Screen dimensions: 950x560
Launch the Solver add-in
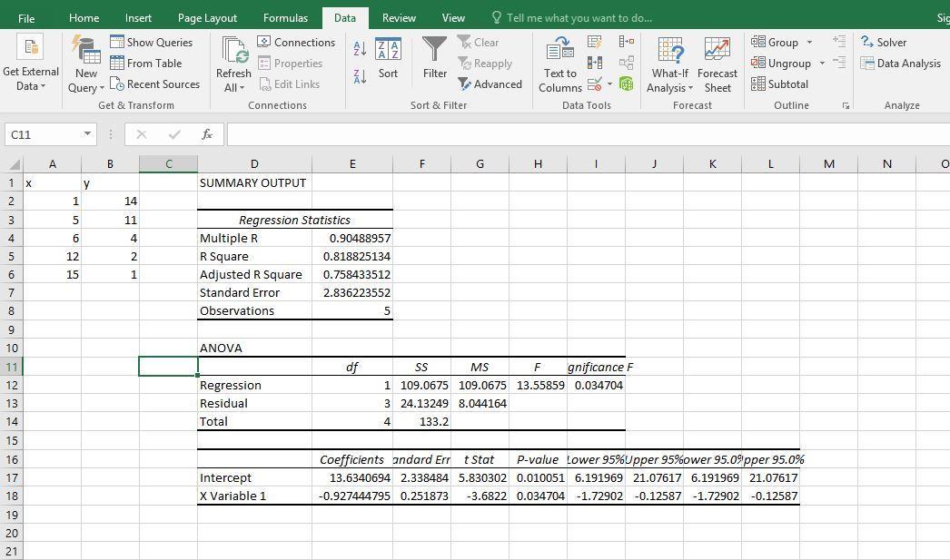[884, 42]
